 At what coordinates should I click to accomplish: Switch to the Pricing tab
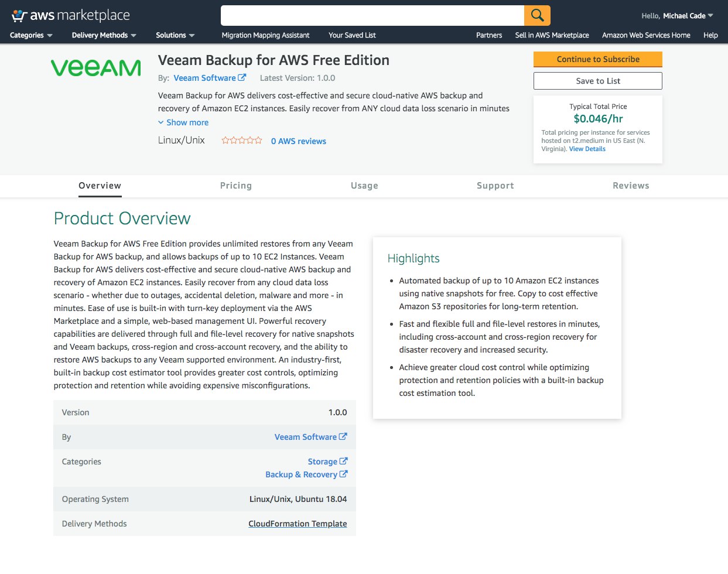pos(236,186)
